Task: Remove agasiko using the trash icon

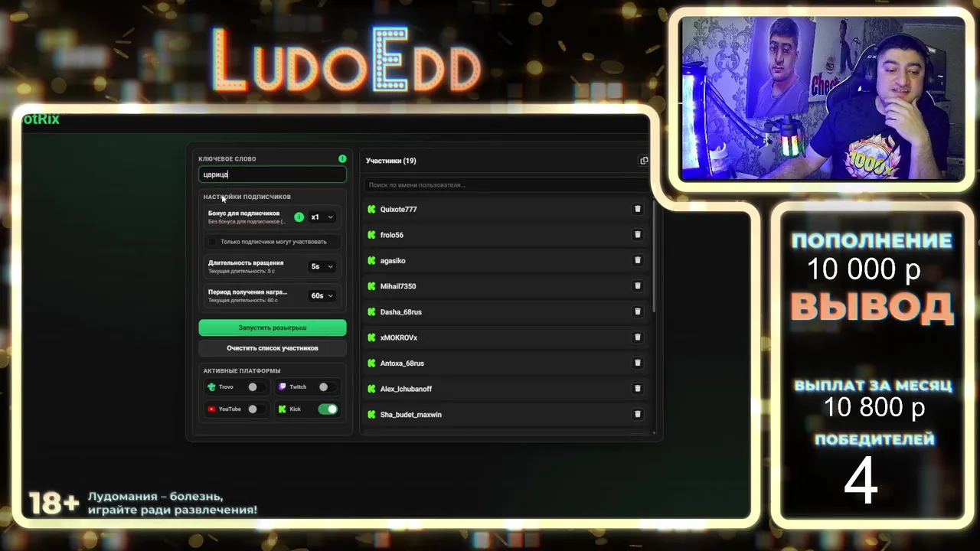Action: (637, 260)
